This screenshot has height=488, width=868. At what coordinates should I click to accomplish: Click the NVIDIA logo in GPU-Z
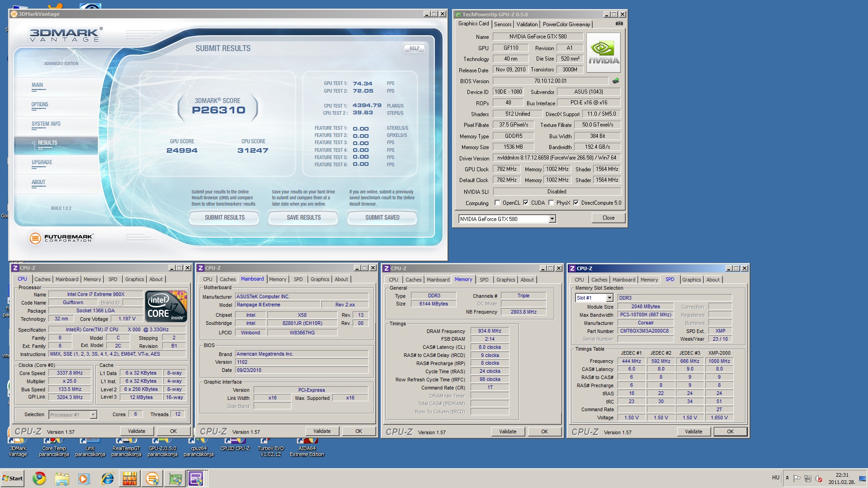point(604,53)
